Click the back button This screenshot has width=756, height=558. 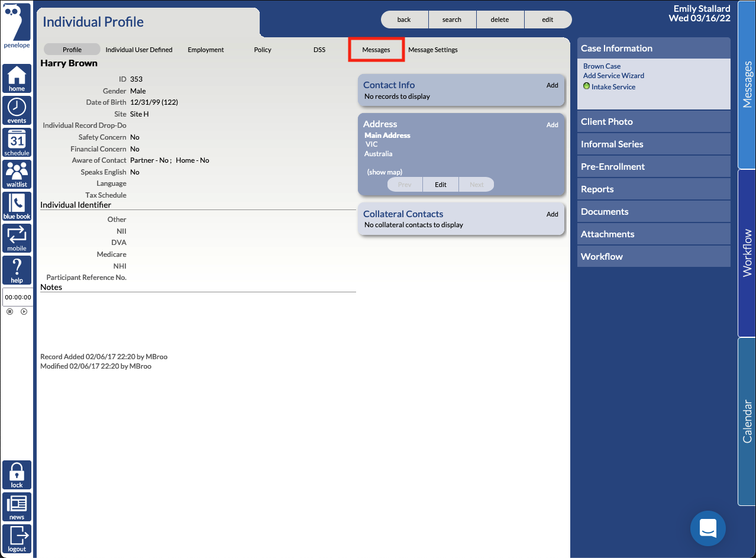404,20
